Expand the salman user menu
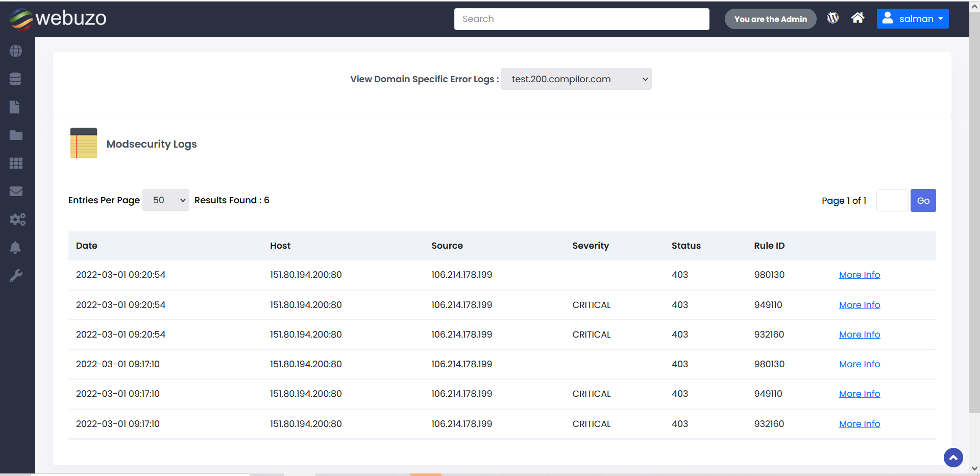 click(x=913, y=19)
